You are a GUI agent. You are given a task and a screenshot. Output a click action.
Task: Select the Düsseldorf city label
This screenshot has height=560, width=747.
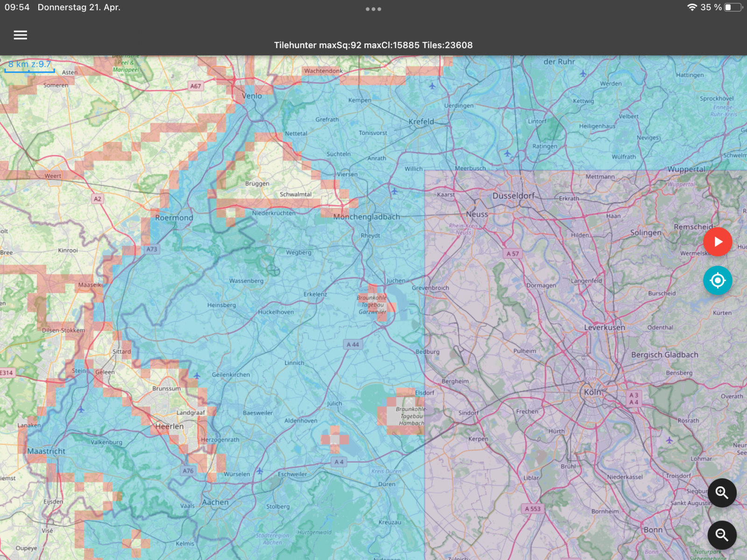(513, 196)
